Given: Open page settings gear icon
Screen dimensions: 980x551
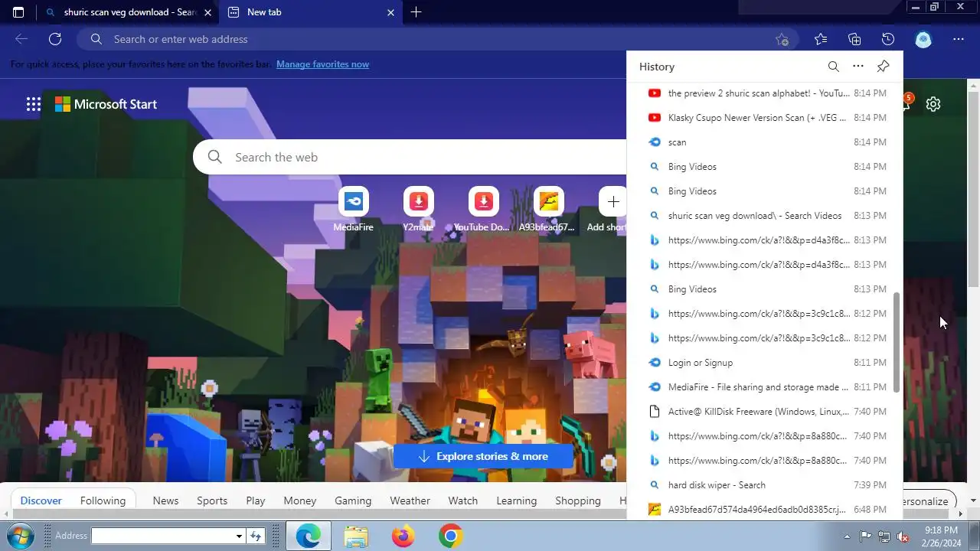Looking at the screenshot, I should (x=933, y=104).
